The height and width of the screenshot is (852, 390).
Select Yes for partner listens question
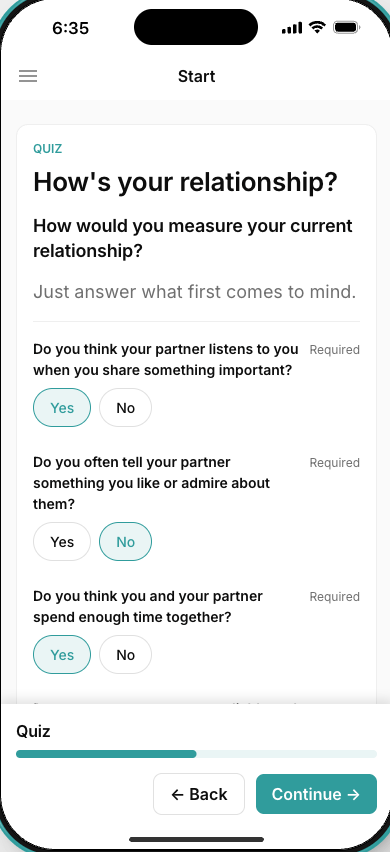62,408
